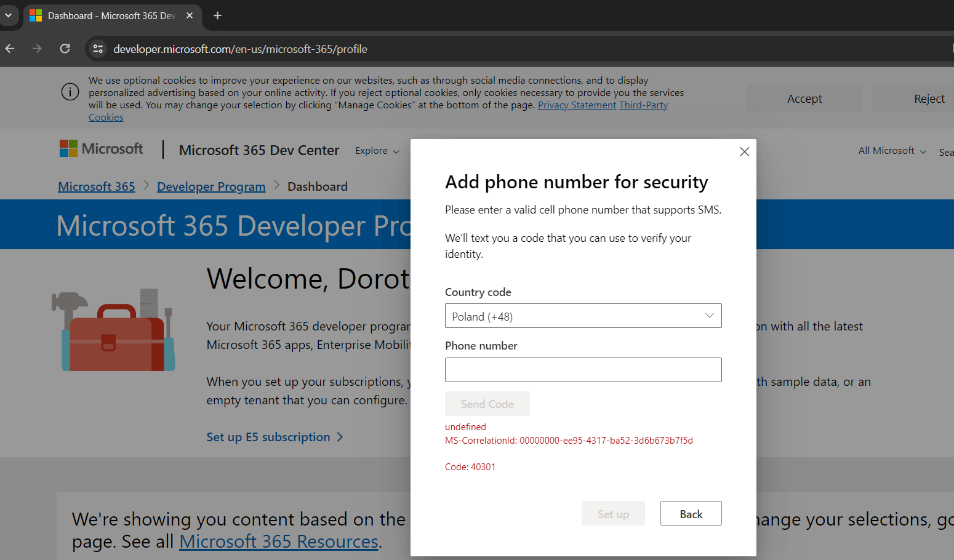Click the Back button in dialog
The image size is (954, 560).
(x=691, y=513)
